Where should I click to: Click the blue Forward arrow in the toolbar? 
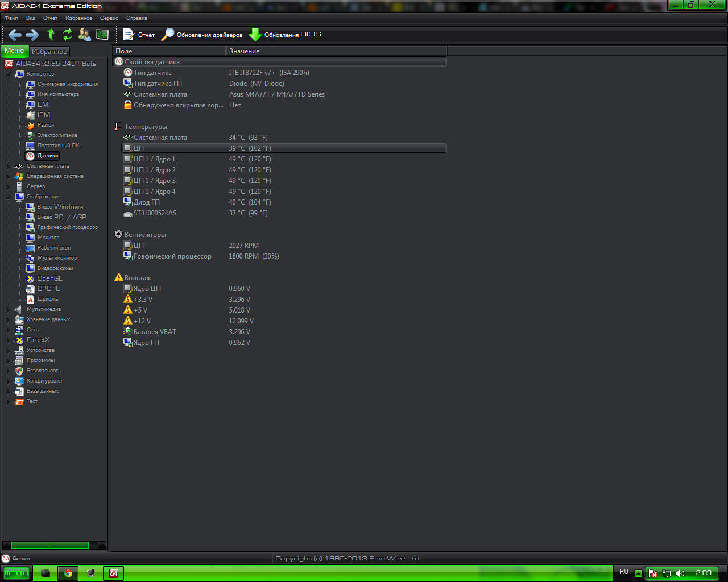pos(32,35)
